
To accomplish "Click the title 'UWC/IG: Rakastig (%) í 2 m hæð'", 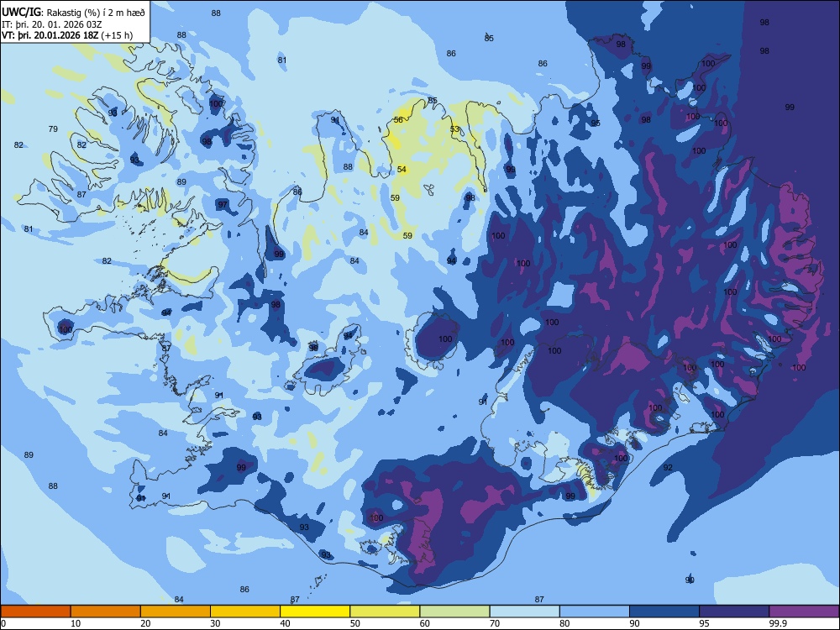I will tap(73, 13).
